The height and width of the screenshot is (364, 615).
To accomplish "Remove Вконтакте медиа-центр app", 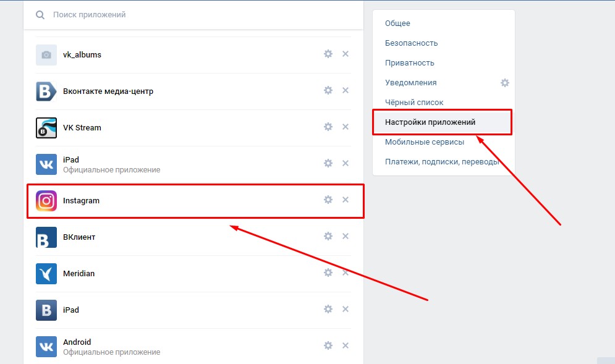I will coord(345,90).
